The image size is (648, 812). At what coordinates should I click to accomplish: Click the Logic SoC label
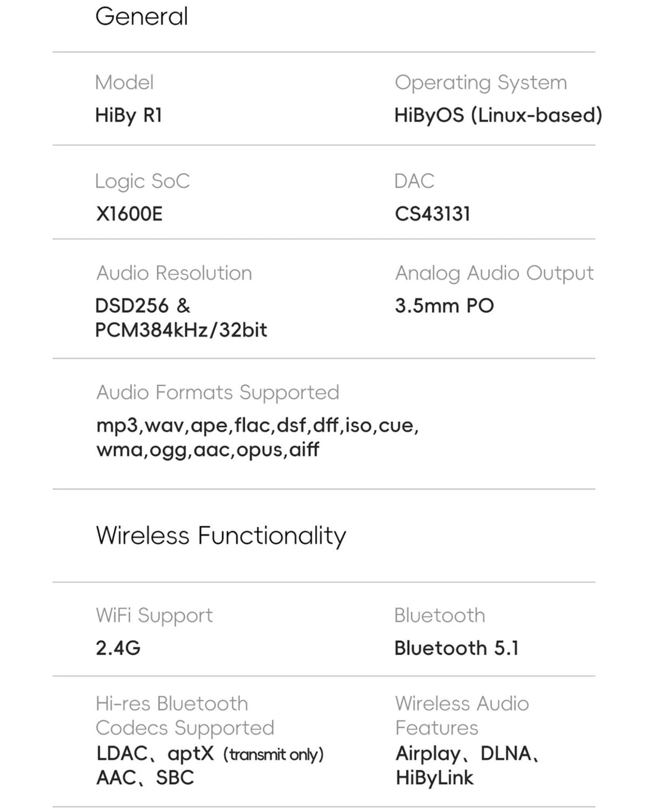[x=142, y=181]
